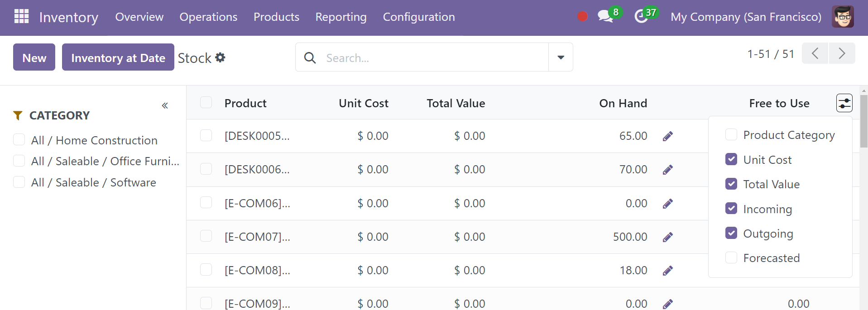Viewport: 868px width, 310px height.
Task: Open the Operations menu
Action: coord(208,17)
